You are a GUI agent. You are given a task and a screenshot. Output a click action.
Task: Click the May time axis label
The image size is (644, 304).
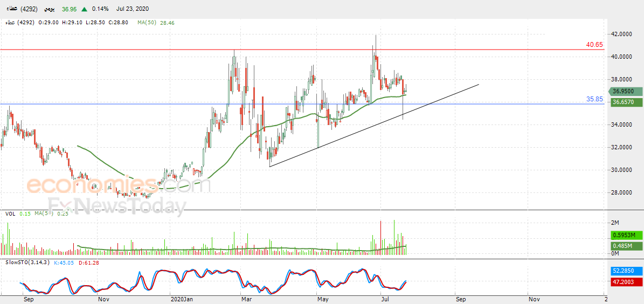(x=324, y=300)
